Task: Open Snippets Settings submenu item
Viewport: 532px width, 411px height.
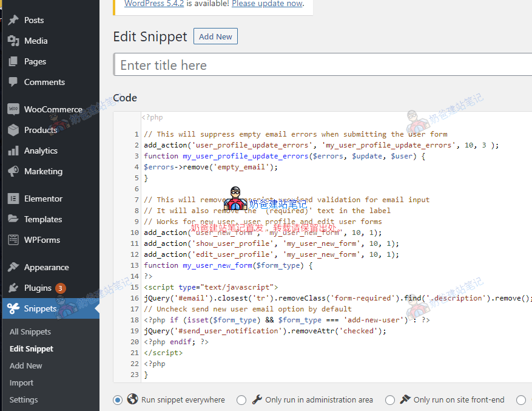Action: click(24, 399)
